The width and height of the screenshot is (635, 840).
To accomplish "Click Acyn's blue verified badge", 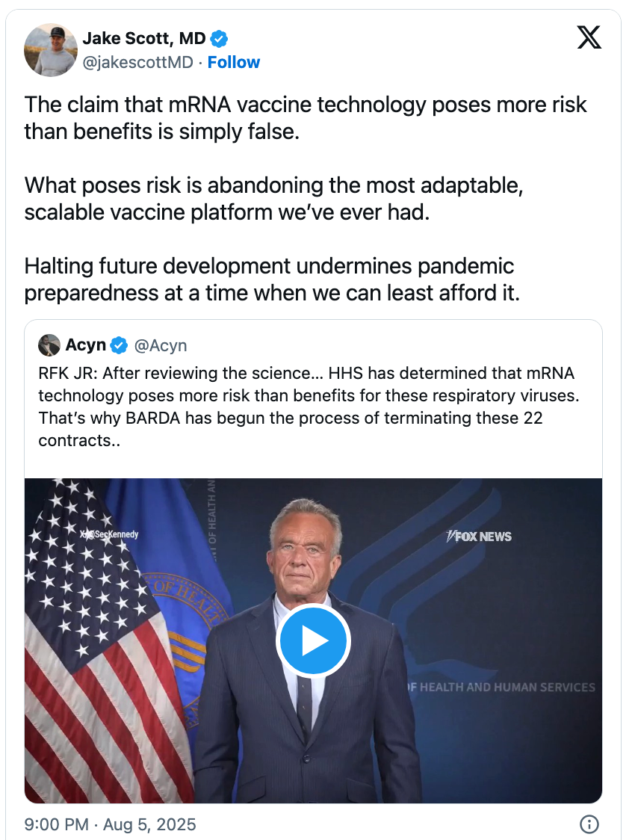I will coord(120,345).
